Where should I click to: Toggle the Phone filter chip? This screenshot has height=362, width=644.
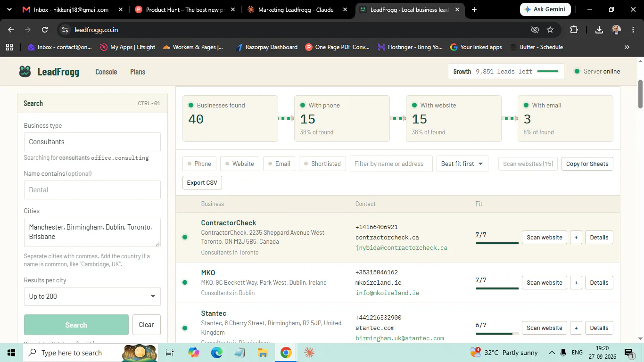[199, 164]
